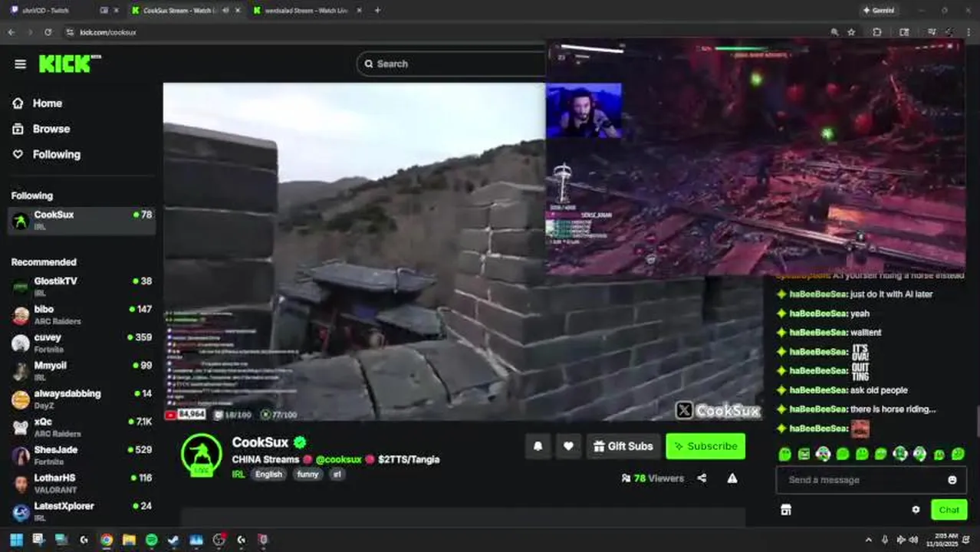Click CookSux channel avatar below the video
980x552 pixels.
(202, 455)
